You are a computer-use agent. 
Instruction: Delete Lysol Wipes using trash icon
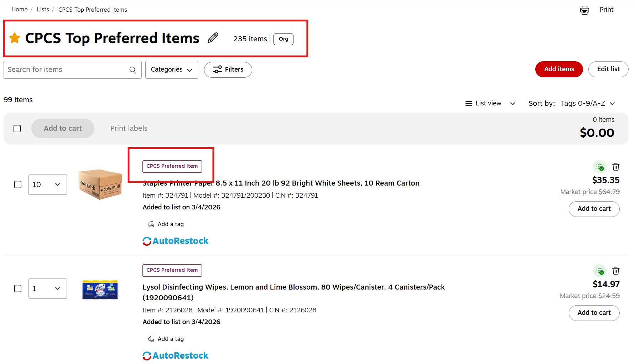point(616,271)
